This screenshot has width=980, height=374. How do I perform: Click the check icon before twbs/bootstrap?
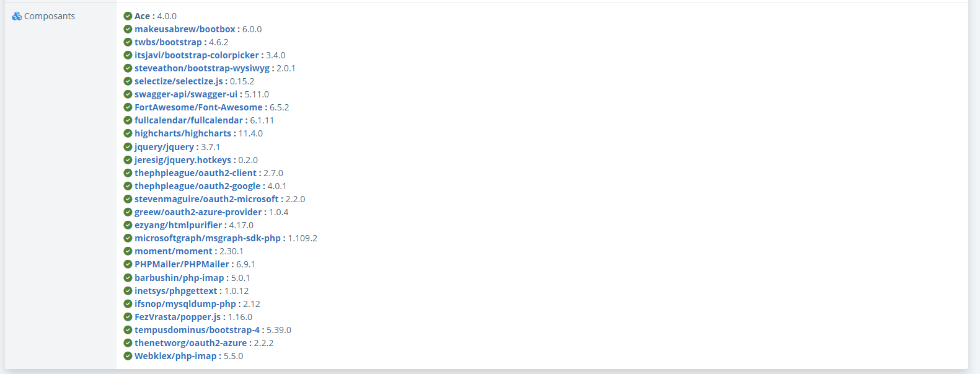point(128,42)
